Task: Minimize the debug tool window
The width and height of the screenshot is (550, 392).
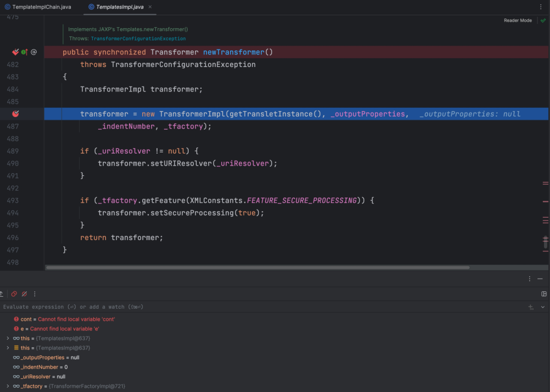Action: (x=540, y=279)
